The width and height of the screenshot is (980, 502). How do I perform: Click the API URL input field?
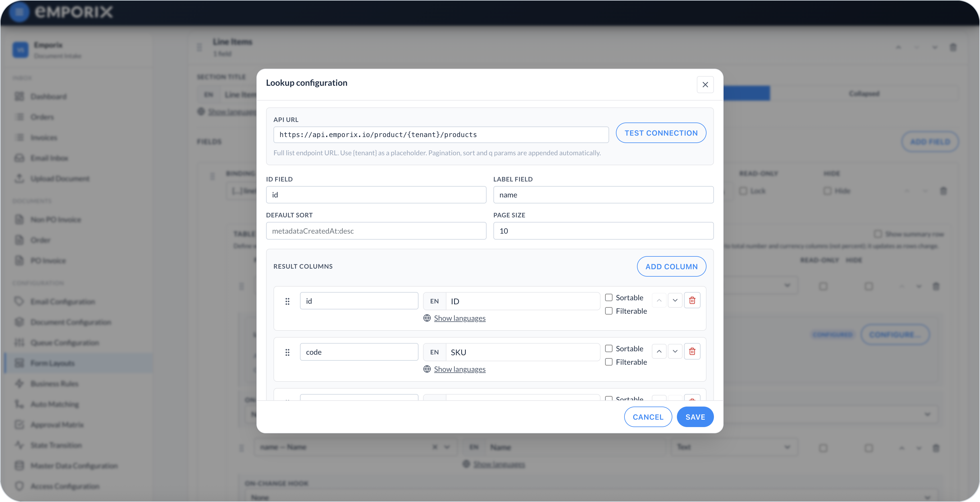pos(441,135)
